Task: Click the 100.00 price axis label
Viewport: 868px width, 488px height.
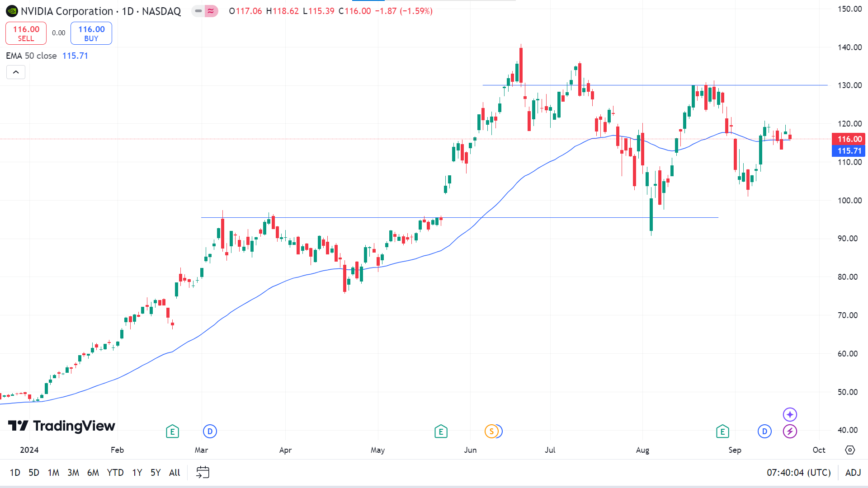Action: tap(849, 200)
